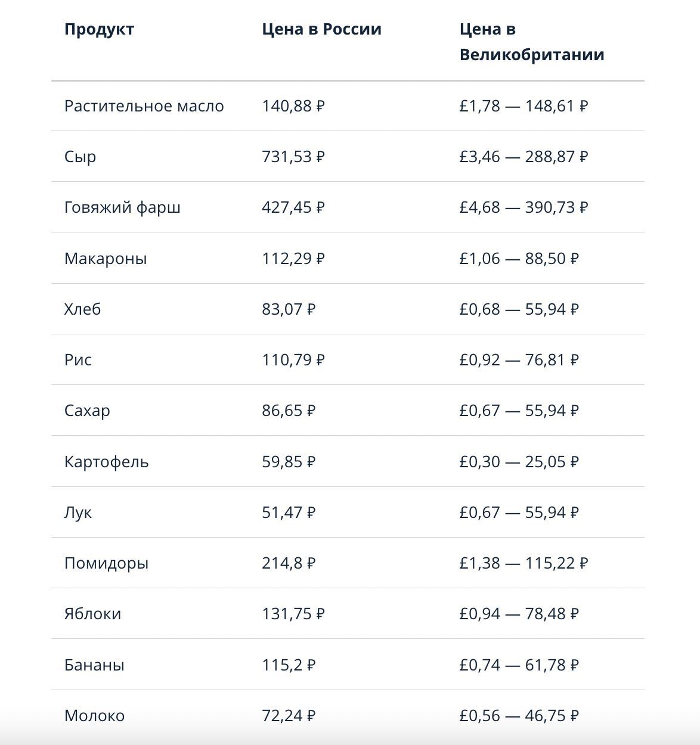Click the "Говяжий фарш" row label
The image size is (700, 745).
(x=122, y=207)
